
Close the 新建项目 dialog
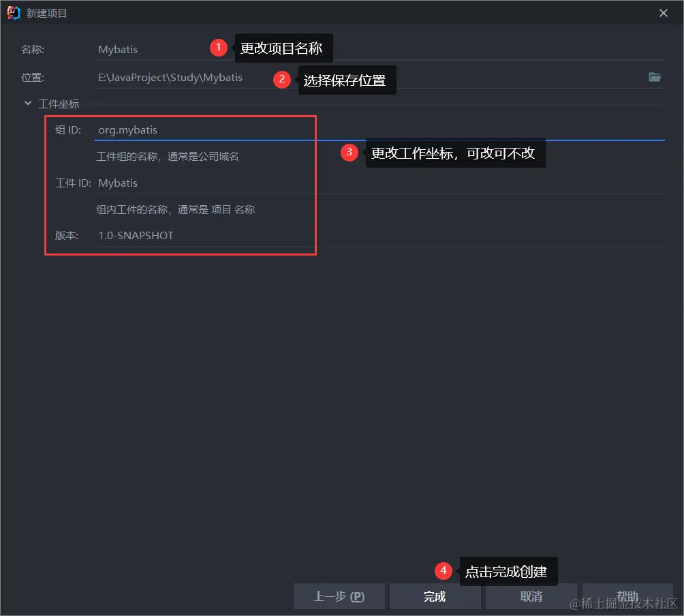664,13
